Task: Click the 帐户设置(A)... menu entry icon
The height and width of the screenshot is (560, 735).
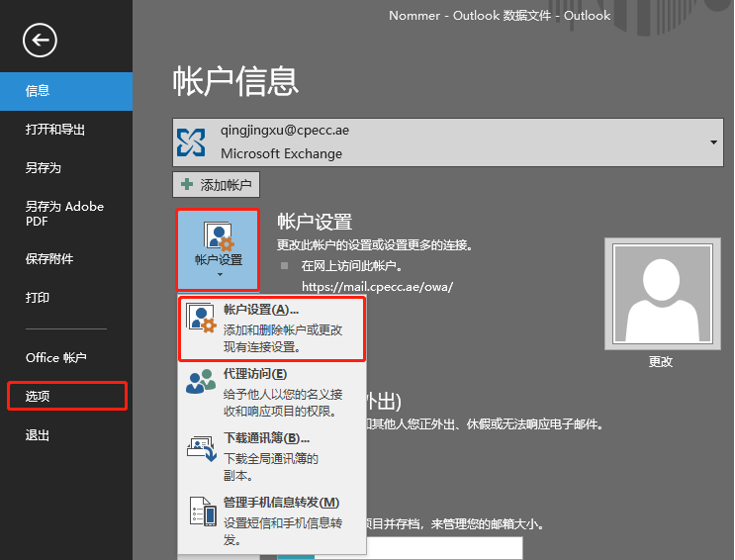Action: tap(201, 319)
